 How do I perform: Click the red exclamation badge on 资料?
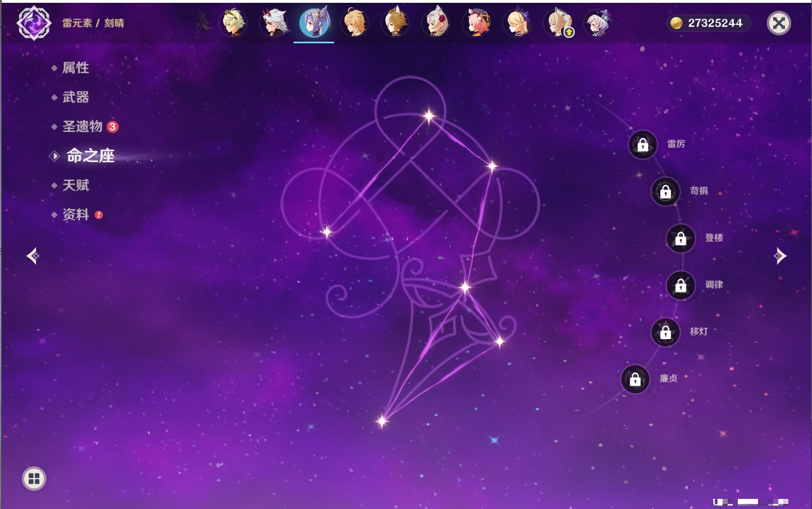tap(99, 215)
